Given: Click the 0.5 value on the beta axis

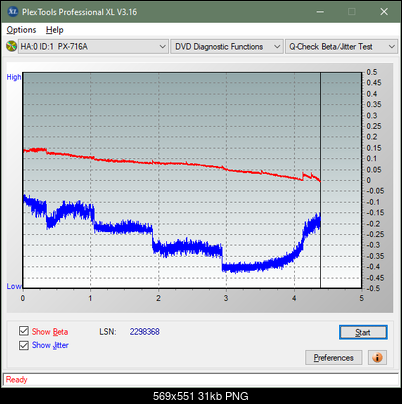Looking at the screenshot, I should 372,72.
